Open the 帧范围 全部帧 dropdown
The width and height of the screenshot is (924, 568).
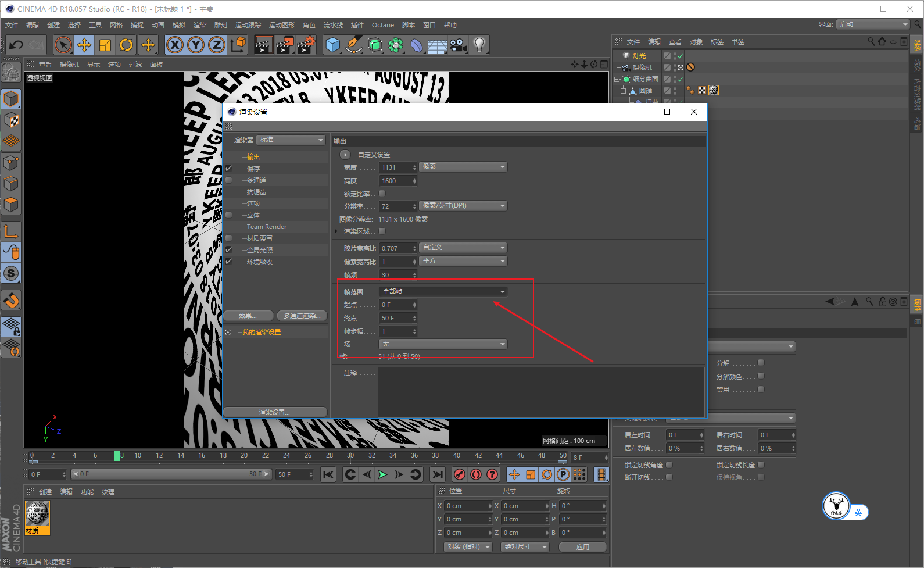tap(443, 291)
